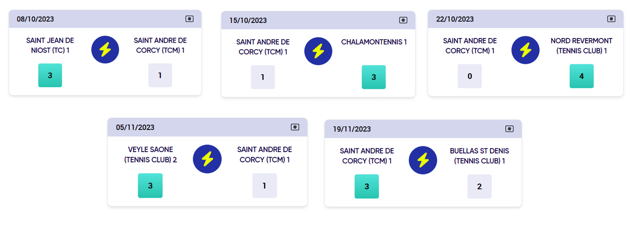Click the lightning icon in the Saint Jean de Niost match
The height and width of the screenshot is (230, 644).
tap(105, 50)
